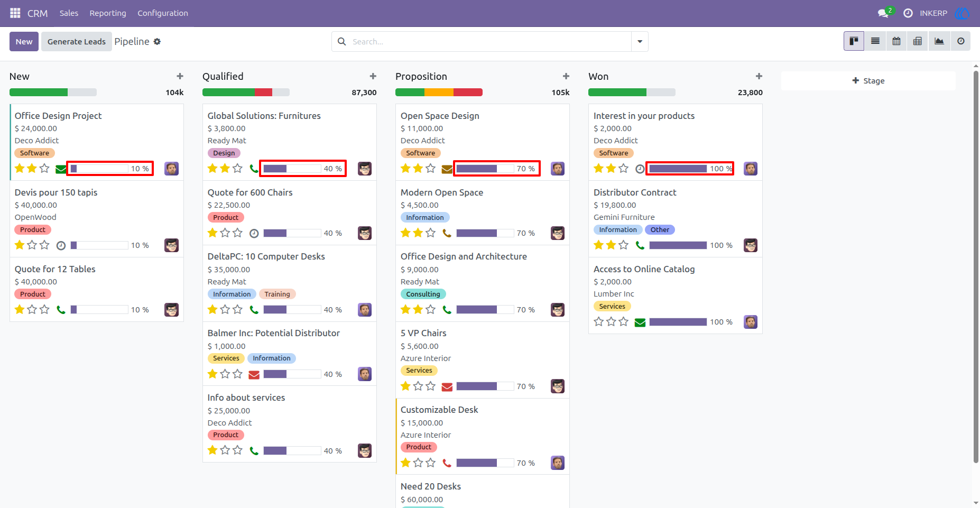980x508 pixels.
Task: Add a new Stage column
Action: (x=868, y=80)
